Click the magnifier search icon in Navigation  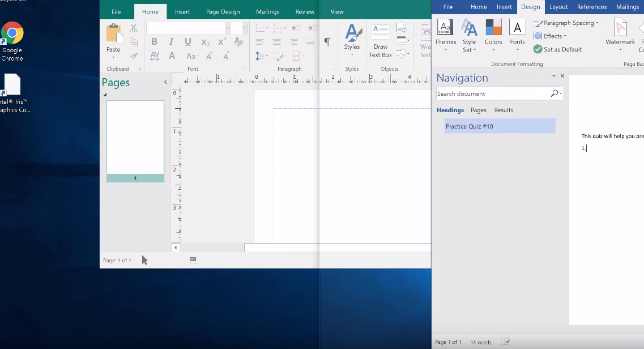click(554, 93)
